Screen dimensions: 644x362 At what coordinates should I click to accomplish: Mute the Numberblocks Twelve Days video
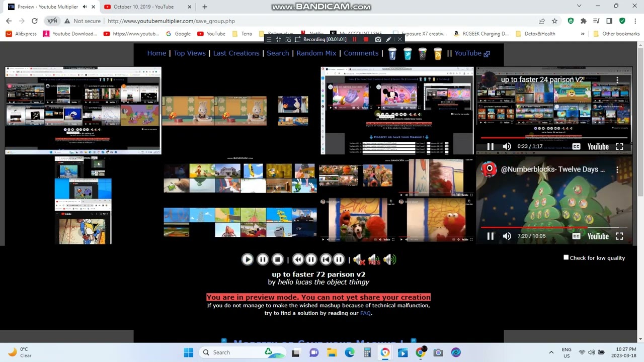click(x=507, y=236)
